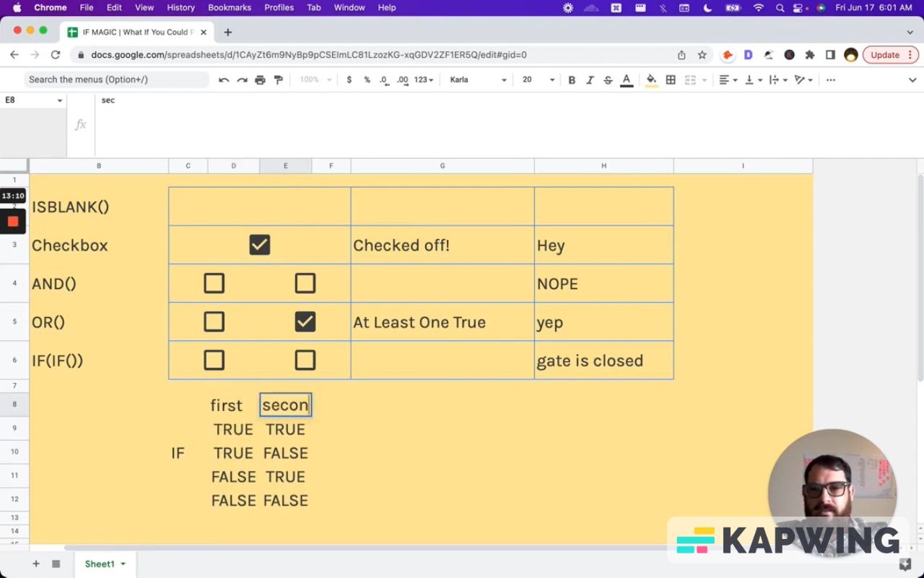Toggle Chrome side panel icon

[830, 55]
